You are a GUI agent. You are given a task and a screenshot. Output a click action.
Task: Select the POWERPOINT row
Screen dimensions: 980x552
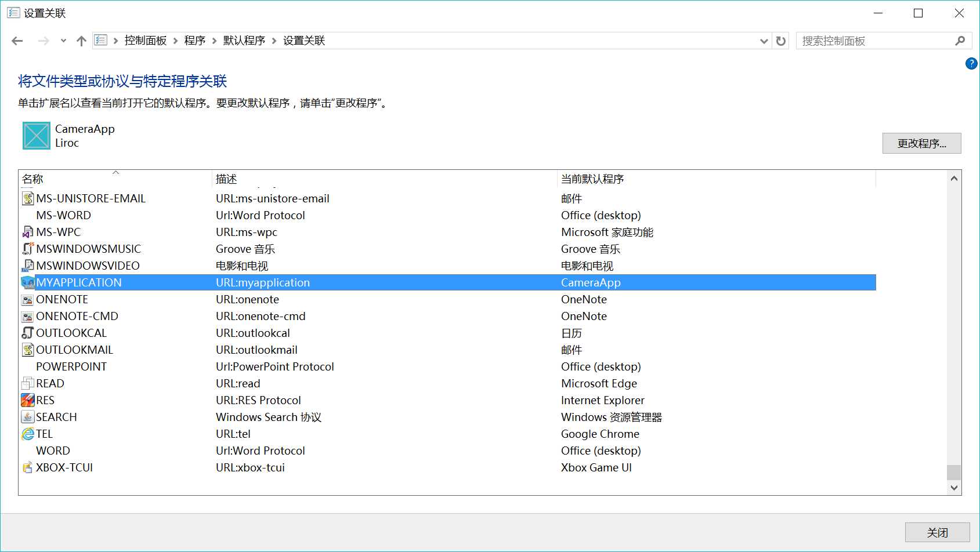(447, 366)
